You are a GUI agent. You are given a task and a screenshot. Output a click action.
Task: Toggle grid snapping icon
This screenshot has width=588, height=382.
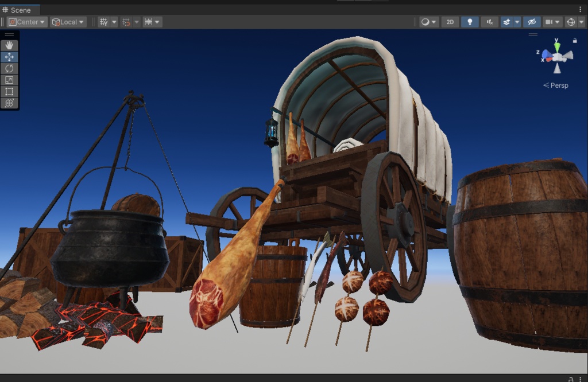126,22
